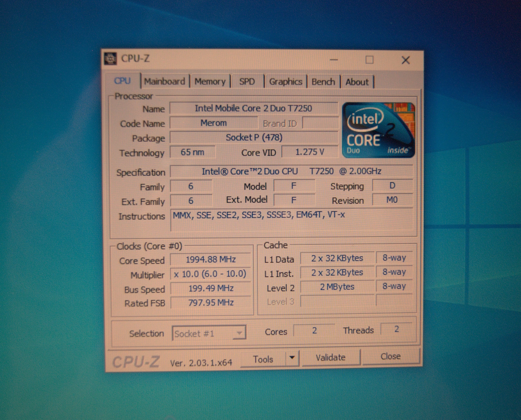Image resolution: width=521 pixels, height=420 pixels.
Task: Switch to the Mainboard tab
Action: click(x=165, y=82)
